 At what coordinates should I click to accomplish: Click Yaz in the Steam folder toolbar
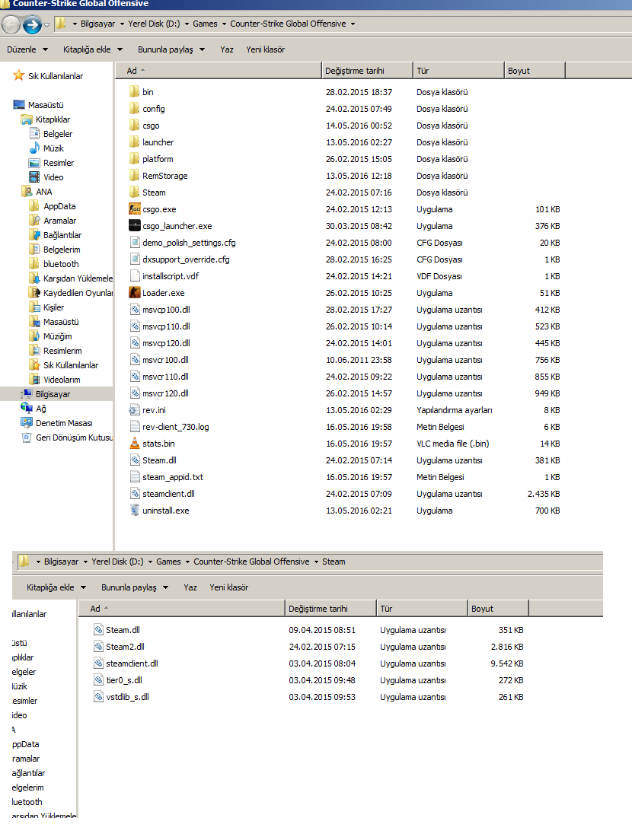click(x=190, y=587)
